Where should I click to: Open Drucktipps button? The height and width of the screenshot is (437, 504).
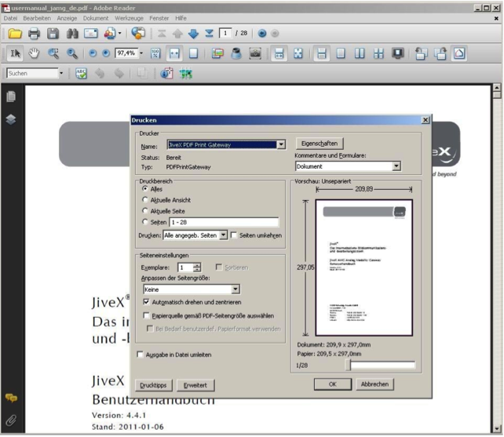[153, 385]
